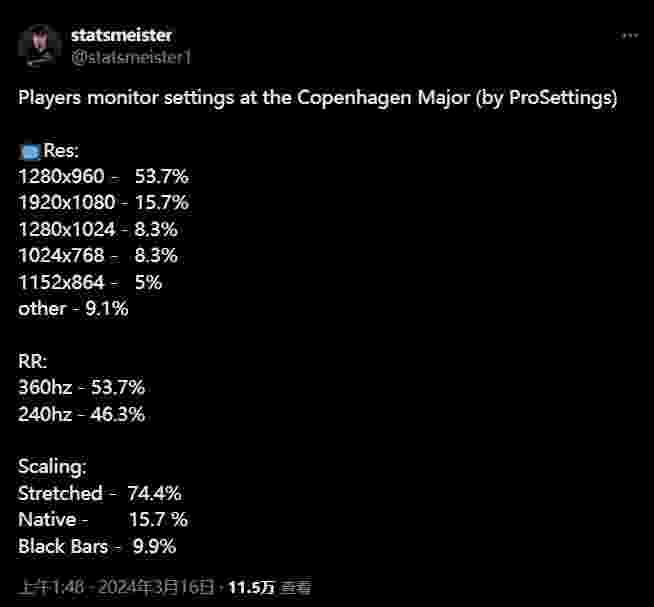This screenshot has height=607, width=654.
Task: Open the three-dot more options menu
Action: 629,36
